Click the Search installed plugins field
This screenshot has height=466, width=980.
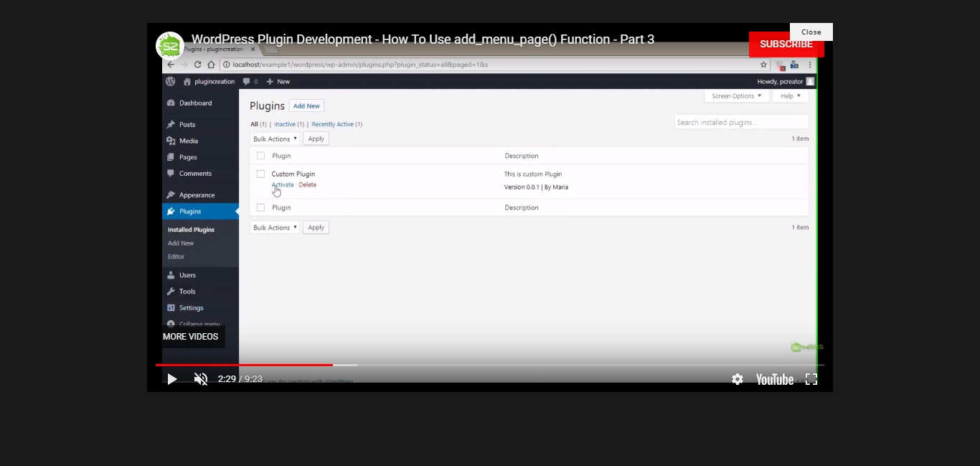pyautogui.click(x=741, y=123)
